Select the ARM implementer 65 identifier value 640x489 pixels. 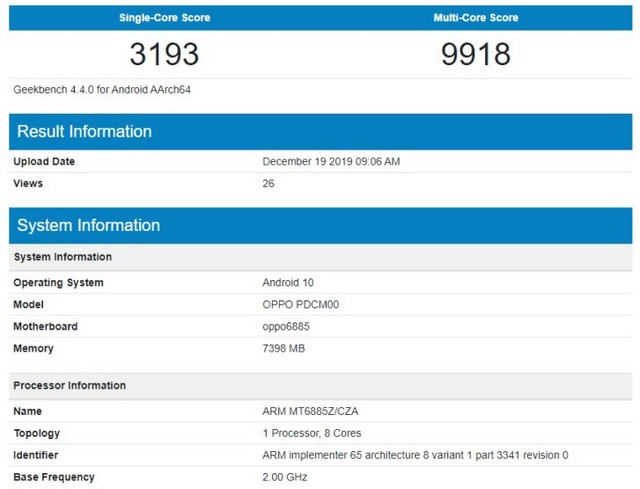coord(415,455)
